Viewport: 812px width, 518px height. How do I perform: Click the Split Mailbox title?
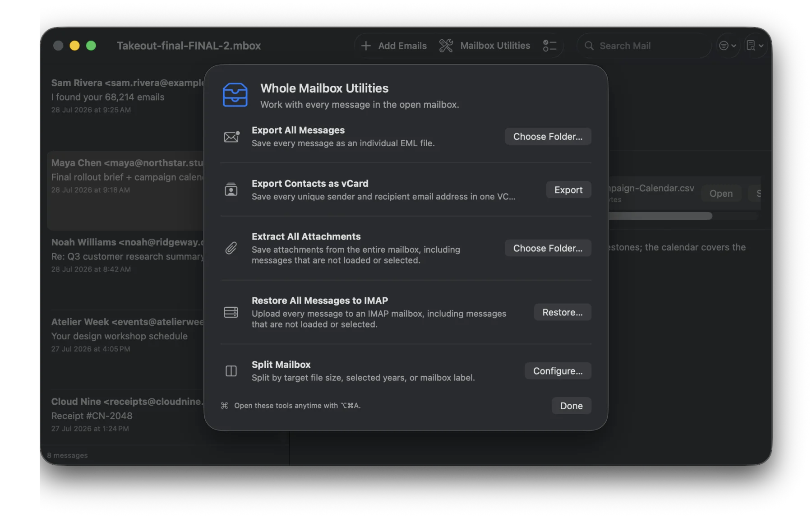point(281,365)
